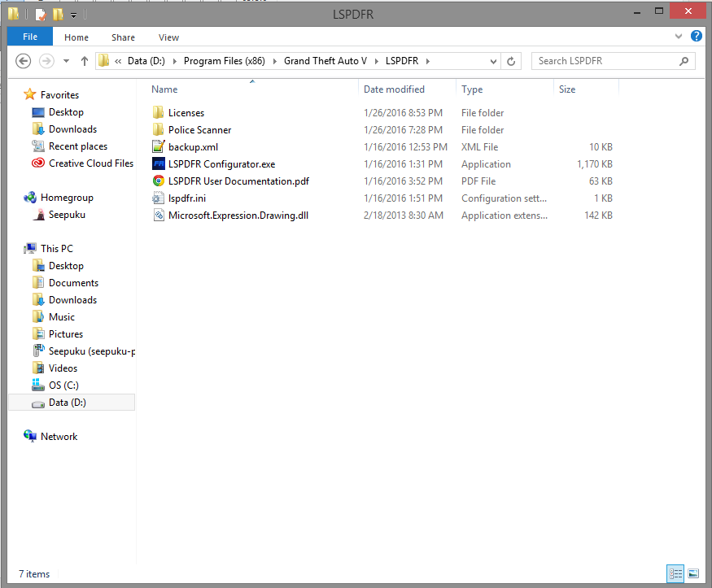
Task: Click the New folder quick access icon
Action: click(x=58, y=15)
